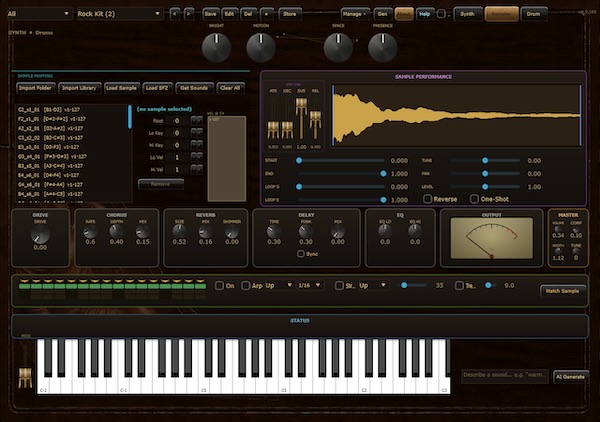Adjust the Reverb SHIMMER knob
Screen dimensions: 600x422
pyautogui.click(x=232, y=231)
